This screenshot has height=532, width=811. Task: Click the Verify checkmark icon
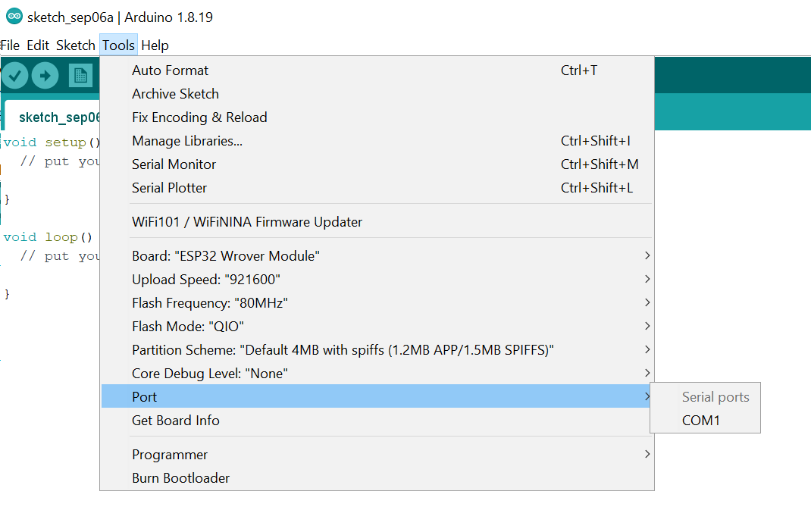tap(14, 75)
